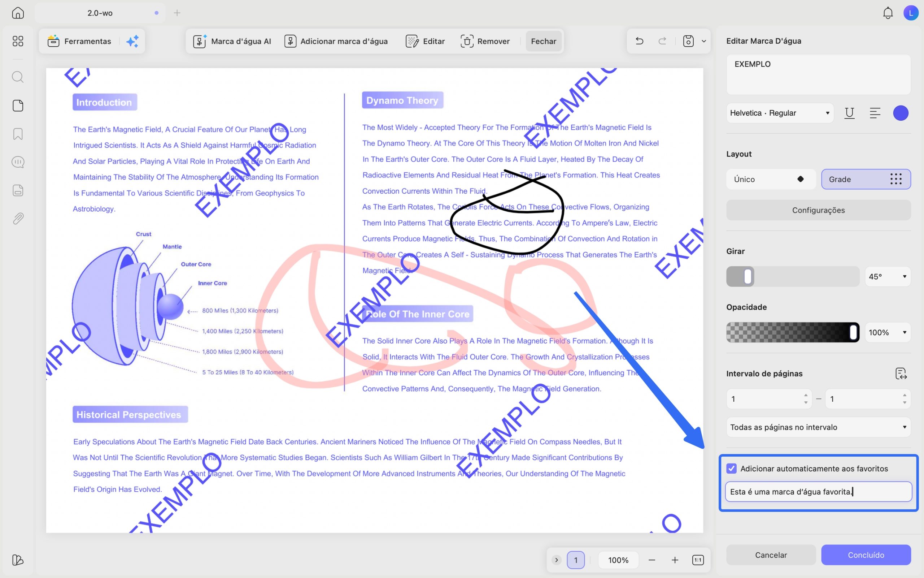Click the Historical Perspectives heading
924x578 pixels.
[x=130, y=414]
